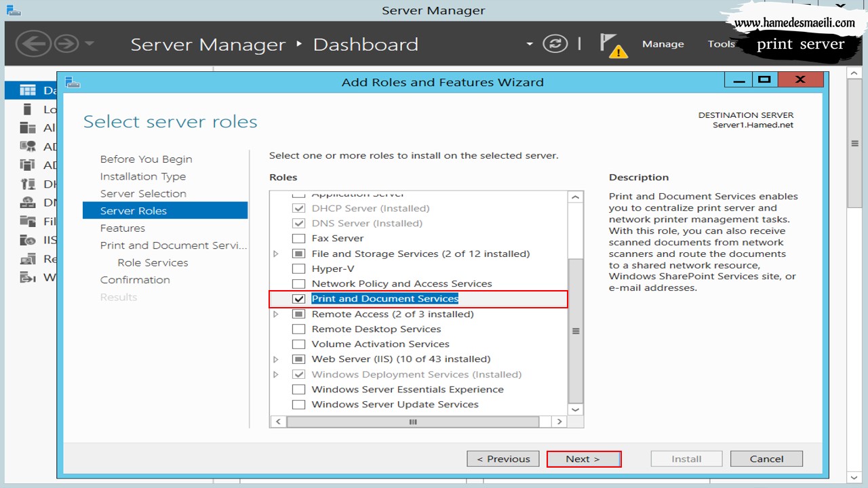Expand the Web Server (IIS) node
This screenshot has width=868, height=488.
276,359
